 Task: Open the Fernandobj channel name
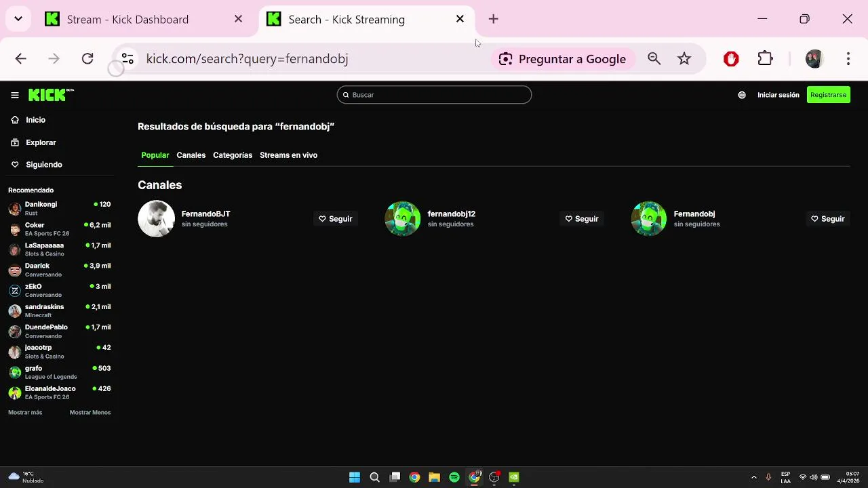pos(694,213)
